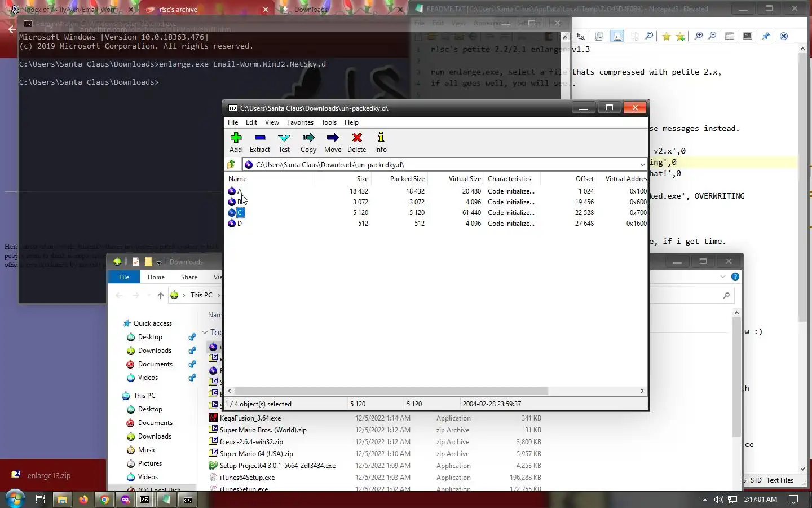
Task: Open the View menu in 7-Zip
Action: coord(272,122)
